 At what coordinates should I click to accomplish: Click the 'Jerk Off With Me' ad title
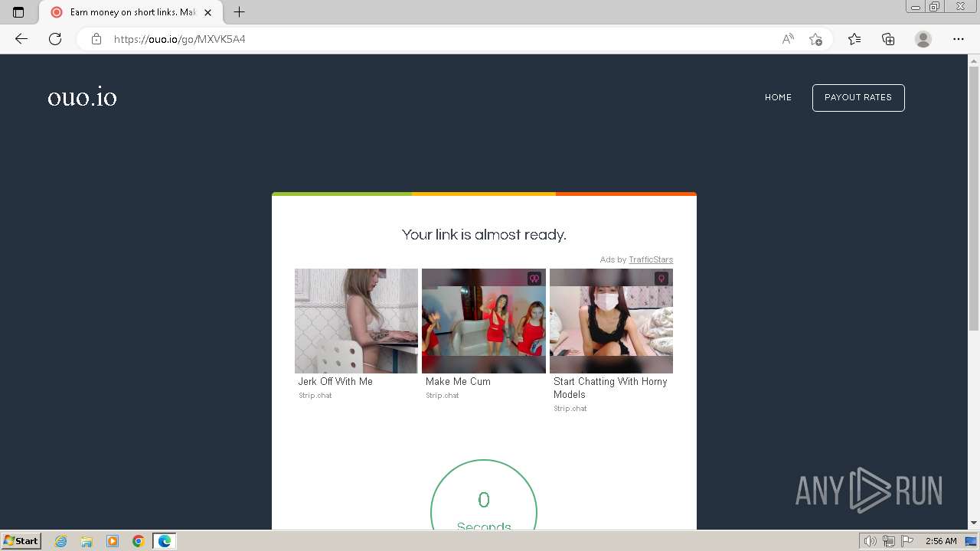(x=335, y=381)
